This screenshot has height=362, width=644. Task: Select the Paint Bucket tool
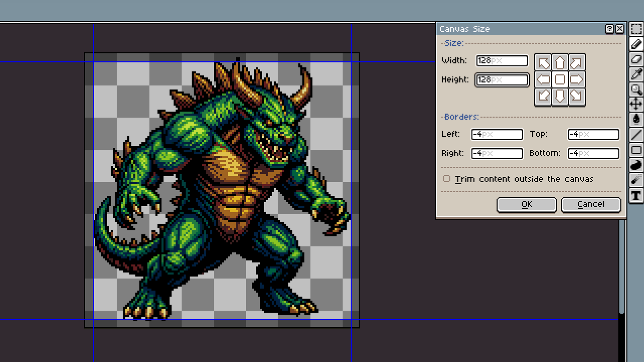pos(636,120)
